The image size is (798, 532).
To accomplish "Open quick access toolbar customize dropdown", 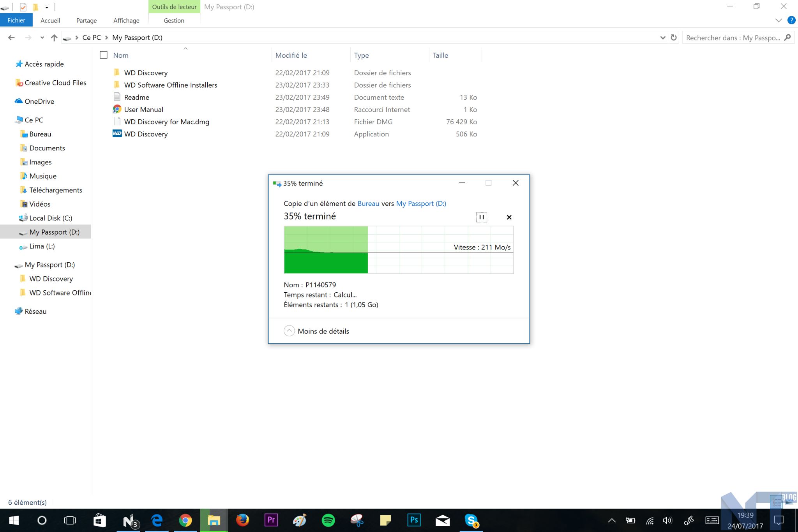I will pyautogui.click(x=47, y=7).
